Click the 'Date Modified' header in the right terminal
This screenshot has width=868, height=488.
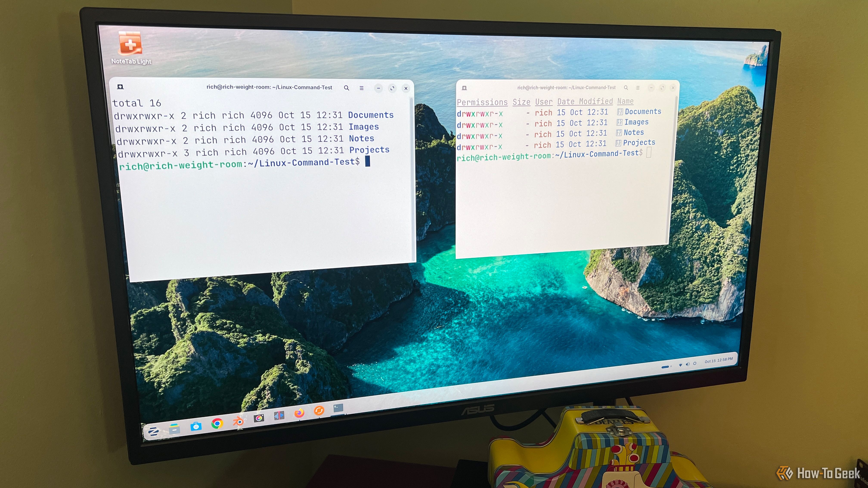tap(585, 101)
